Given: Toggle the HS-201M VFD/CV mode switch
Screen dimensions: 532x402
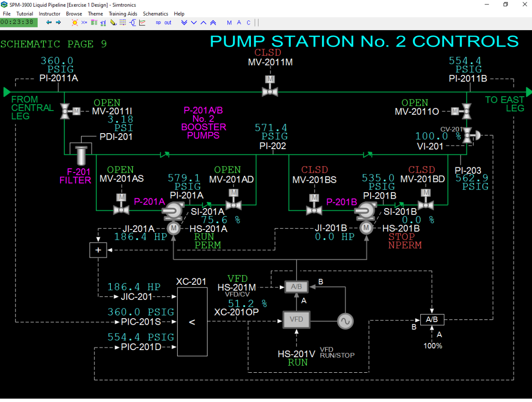Looking at the screenshot, I should pyautogui.click(x=237, y=288).
